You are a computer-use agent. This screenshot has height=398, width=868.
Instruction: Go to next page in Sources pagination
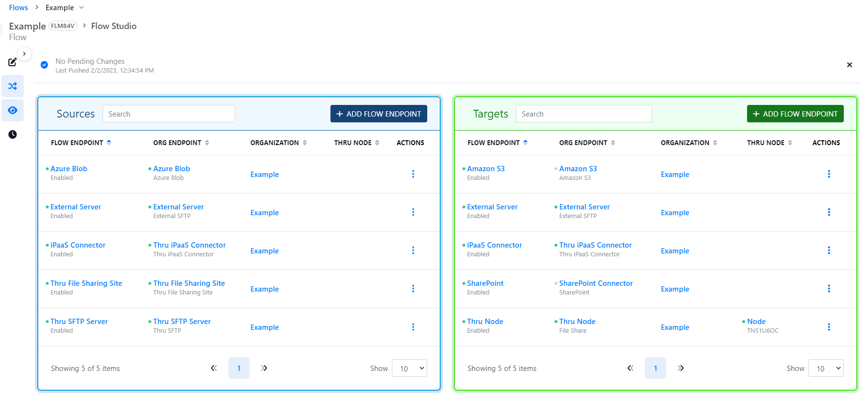tap(264, 368)
